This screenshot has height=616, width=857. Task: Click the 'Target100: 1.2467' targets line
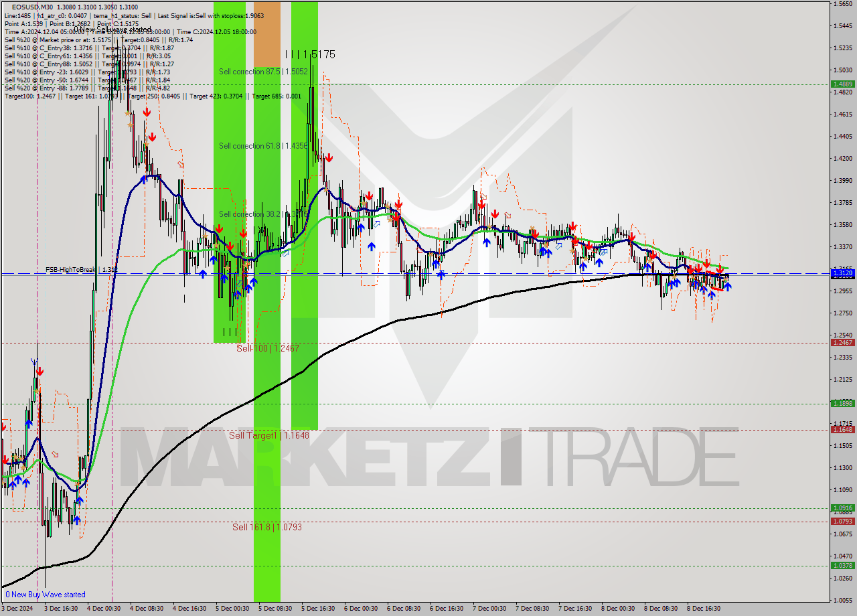point(153,96)
